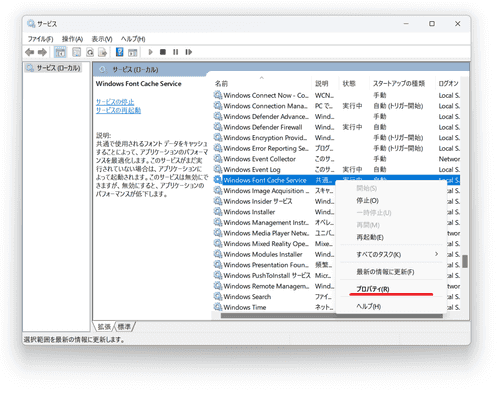Choose 停止(O) in the context menu
This screenshot has width=500, height=395.
point(368,201)
